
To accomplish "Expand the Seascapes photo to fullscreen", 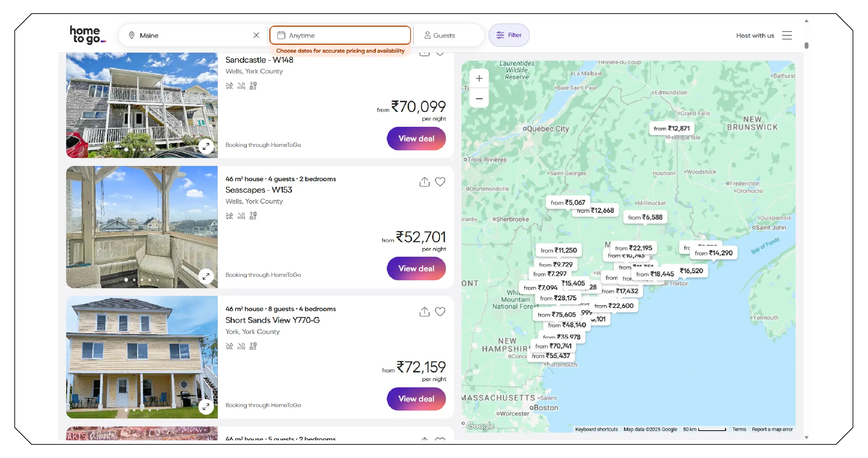I will tap(206, 276).
